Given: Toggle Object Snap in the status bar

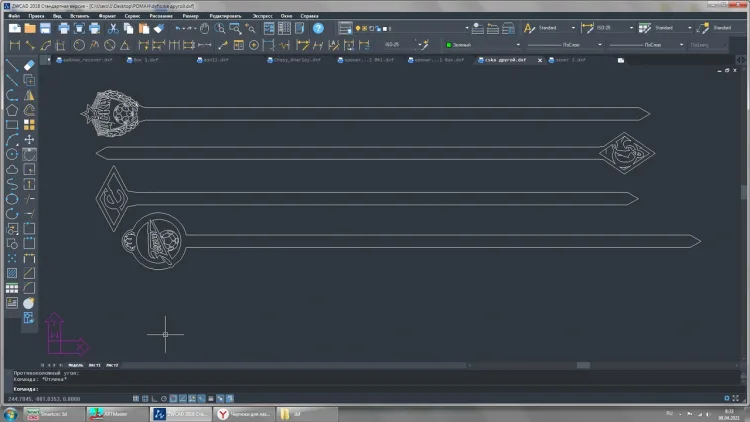Looking at the screenshot, I should tap(173, 399).
